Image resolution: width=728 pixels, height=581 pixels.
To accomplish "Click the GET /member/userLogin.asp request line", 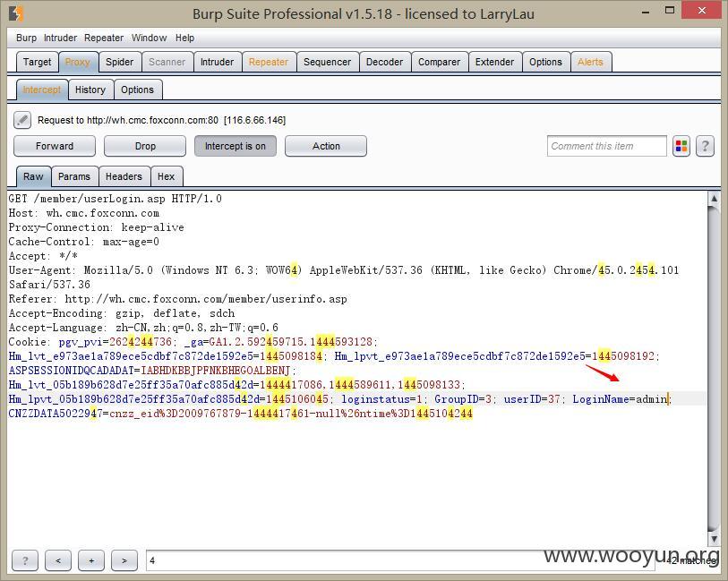I will coord(116,199).
